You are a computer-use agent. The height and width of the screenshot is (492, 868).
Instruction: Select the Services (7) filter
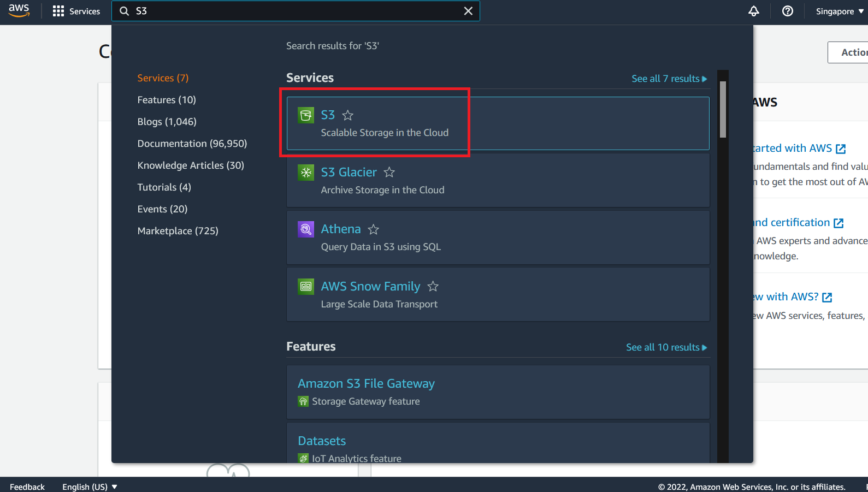[163, 78]
